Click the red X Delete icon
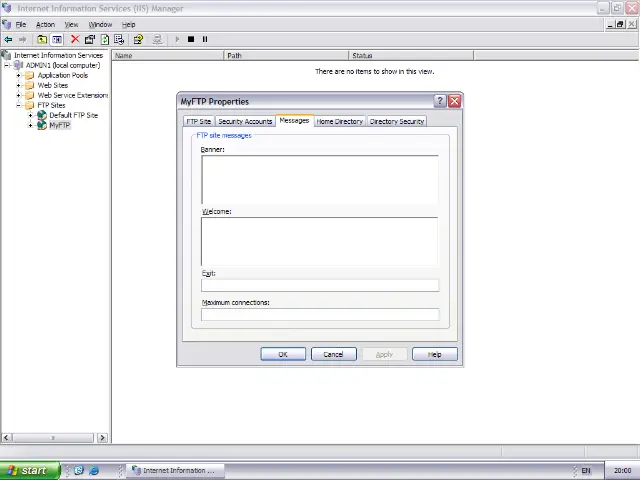 point(75,39)
